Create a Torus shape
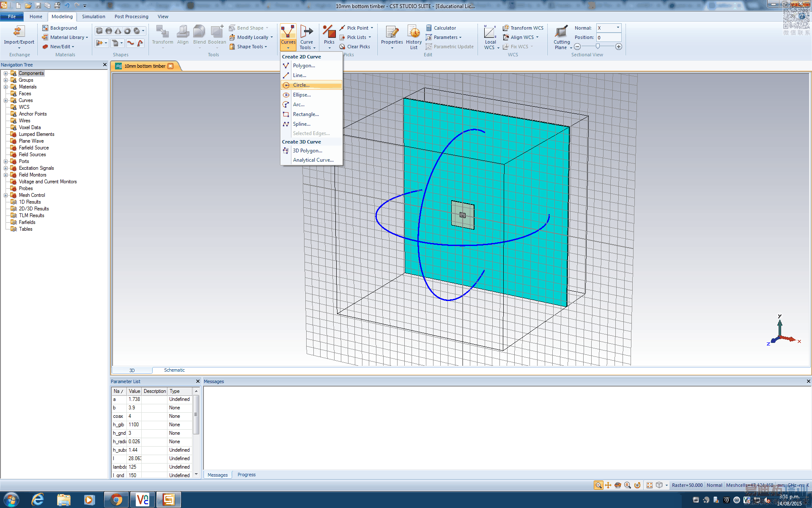812x508 pixels. (x=127, y=31)
